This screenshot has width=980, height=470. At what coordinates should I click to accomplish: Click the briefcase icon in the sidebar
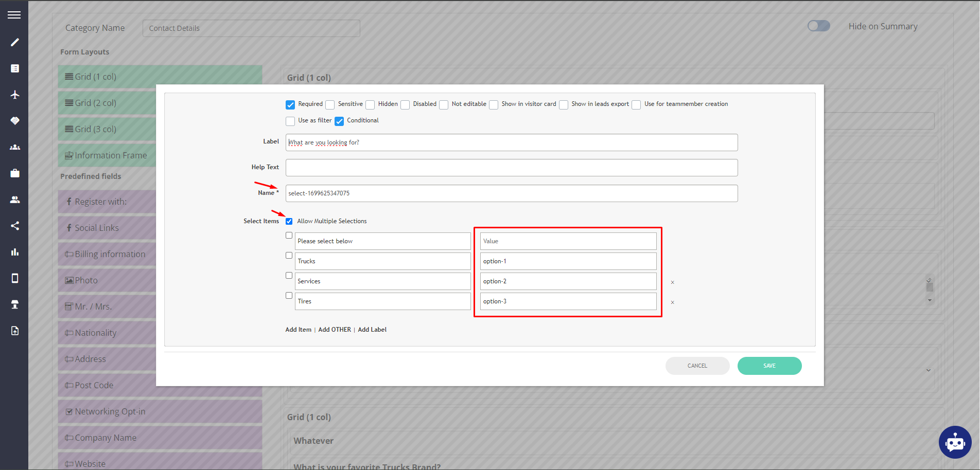14,173
